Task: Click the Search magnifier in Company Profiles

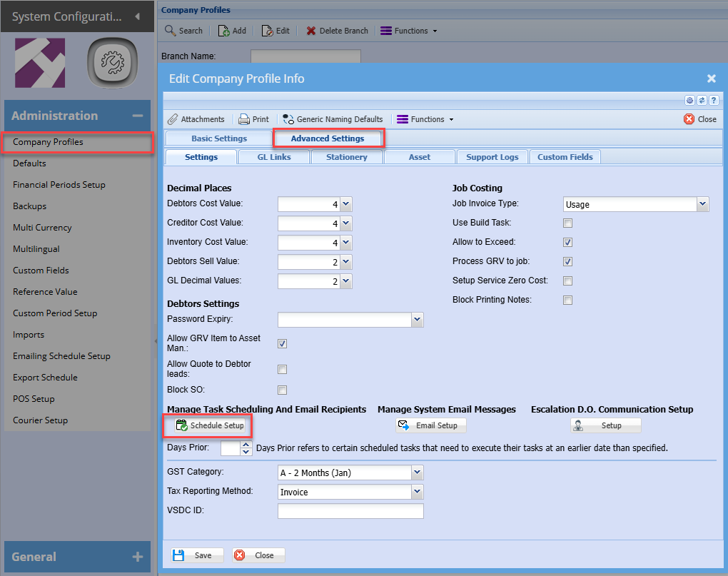Action: pyautogui.click(x=171, y=31)
